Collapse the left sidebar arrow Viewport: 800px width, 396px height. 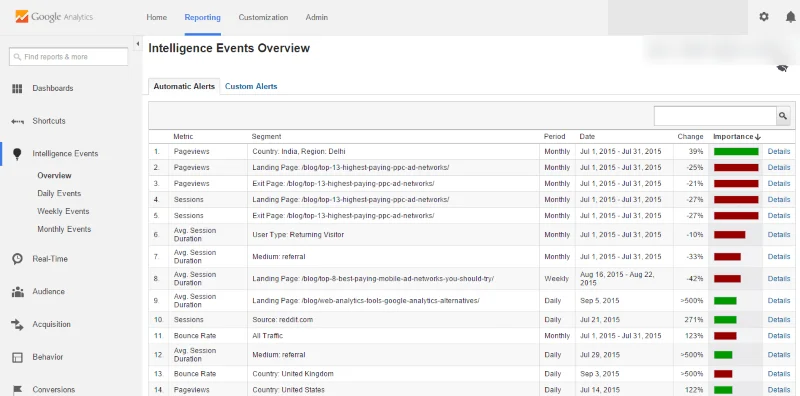pos(138,44)
